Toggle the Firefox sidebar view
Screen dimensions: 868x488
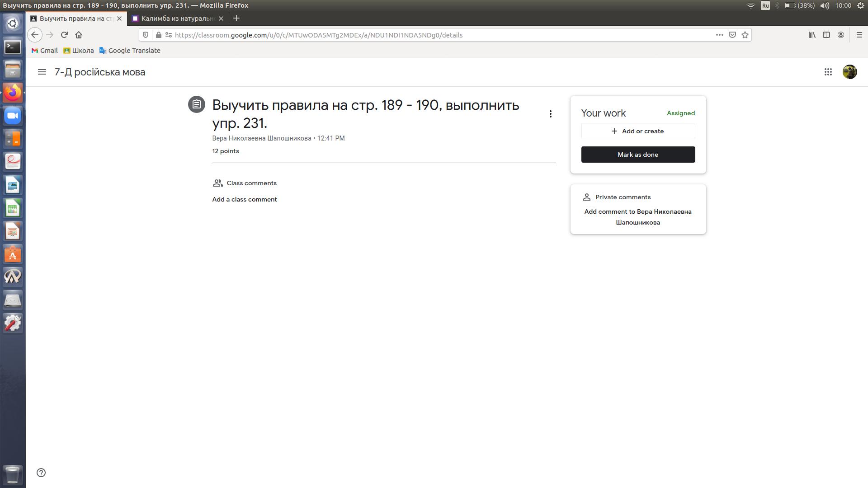826,35
